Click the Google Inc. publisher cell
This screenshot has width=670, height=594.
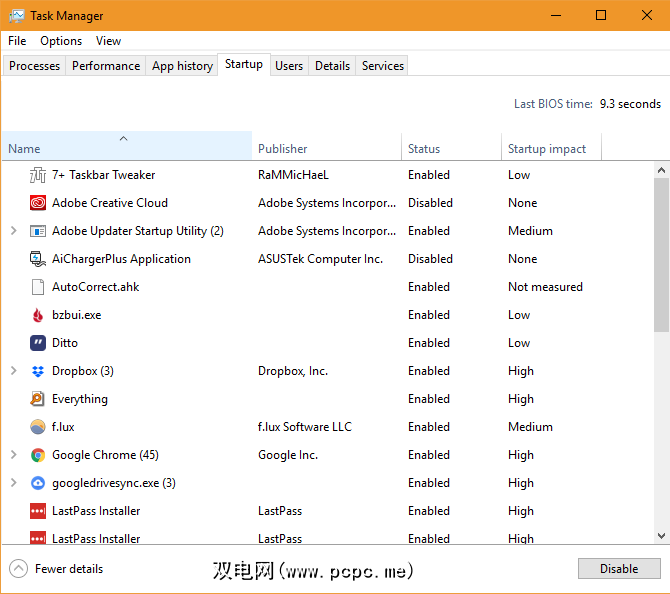(x=288, y=455)
